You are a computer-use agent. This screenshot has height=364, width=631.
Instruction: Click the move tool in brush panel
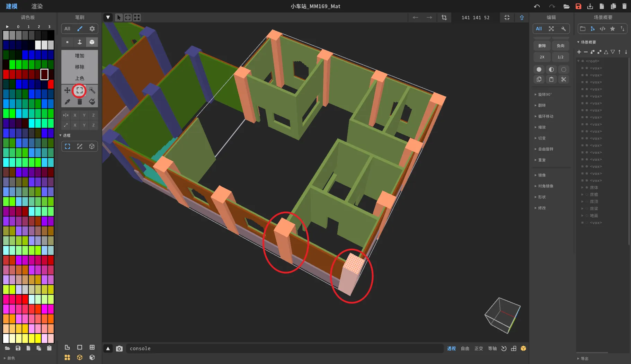pos(67,90)
